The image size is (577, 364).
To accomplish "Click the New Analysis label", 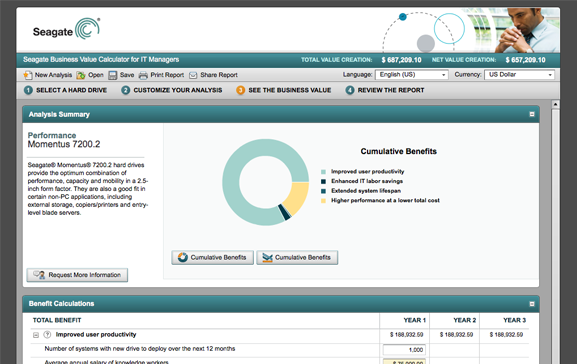I will click(x=53, y=75).
